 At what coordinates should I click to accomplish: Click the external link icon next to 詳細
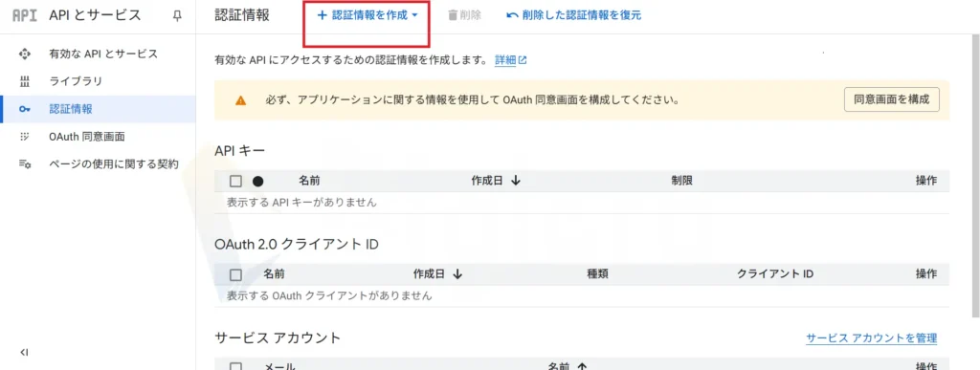coord(523,60)
